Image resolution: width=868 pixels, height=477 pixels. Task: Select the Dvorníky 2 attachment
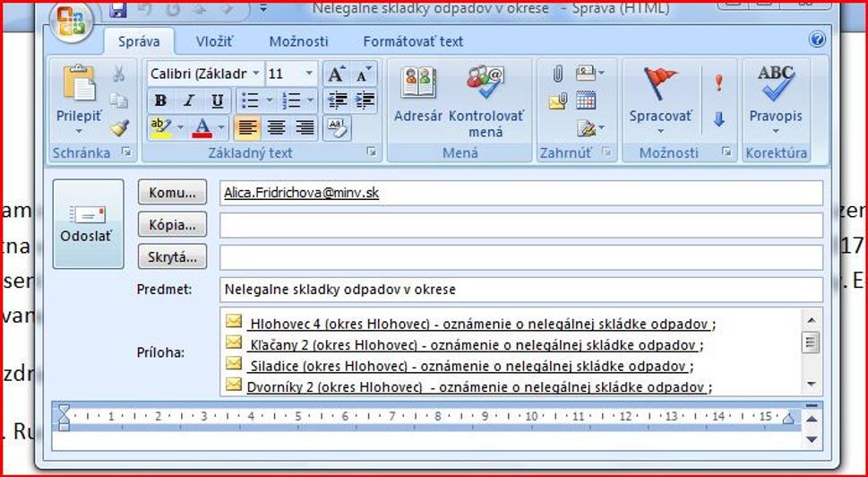tap(468, 386)
